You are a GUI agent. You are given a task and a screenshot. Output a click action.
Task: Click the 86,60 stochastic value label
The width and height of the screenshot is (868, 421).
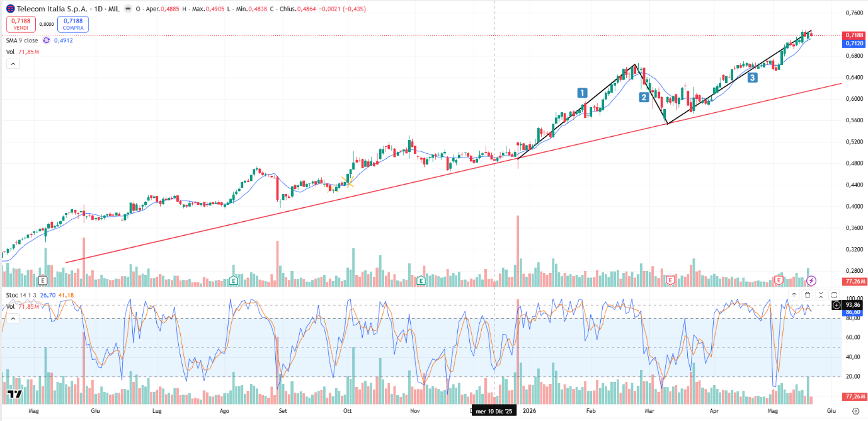(854, 311)
